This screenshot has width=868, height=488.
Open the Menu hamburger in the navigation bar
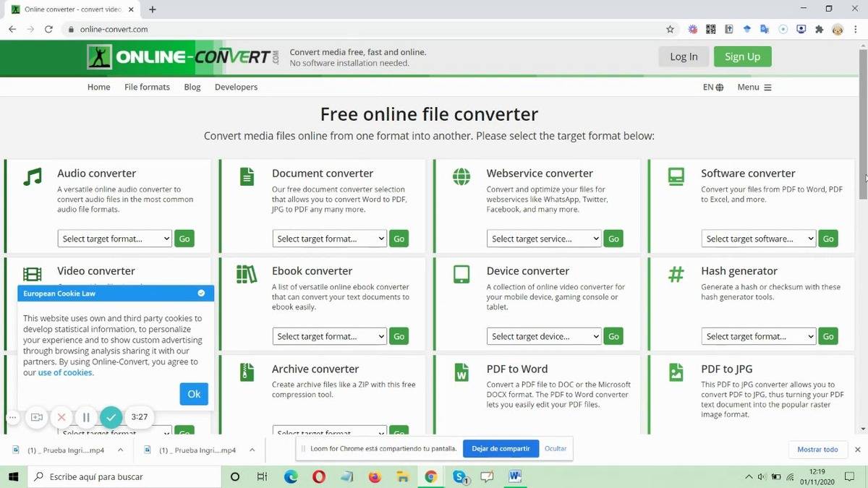point(754,87)
